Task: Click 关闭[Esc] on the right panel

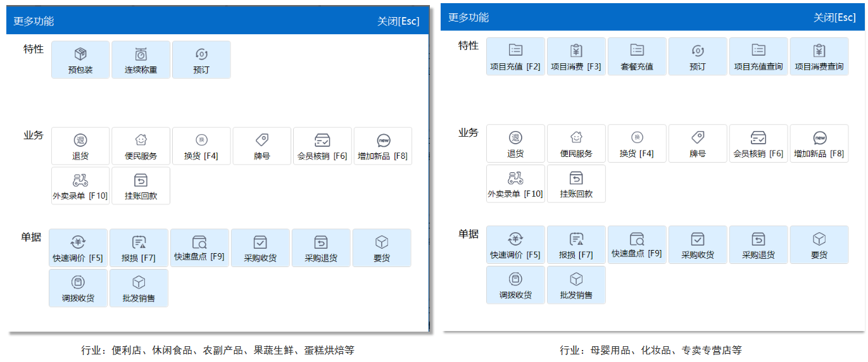Action: (x=834, y=18)
